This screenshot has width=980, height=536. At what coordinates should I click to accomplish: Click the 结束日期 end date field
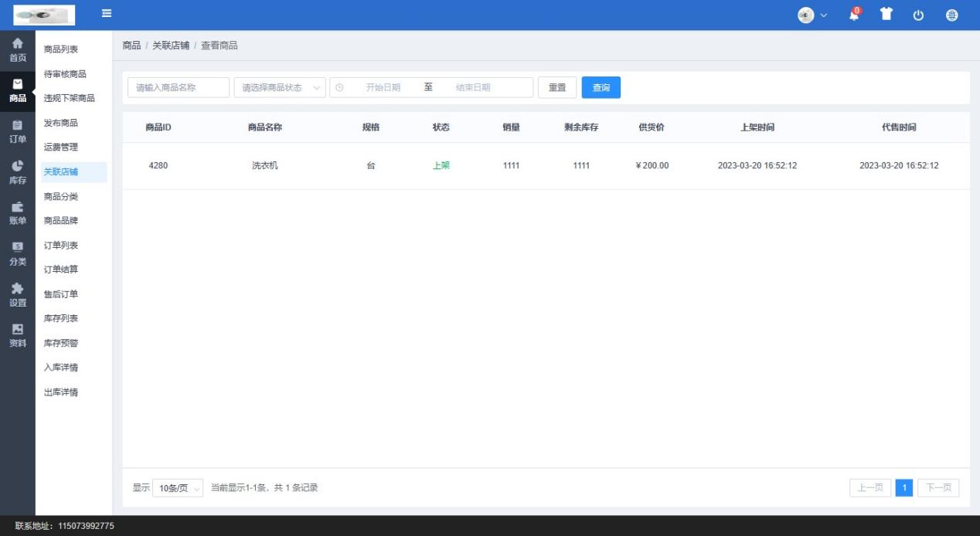coord(473,87)
